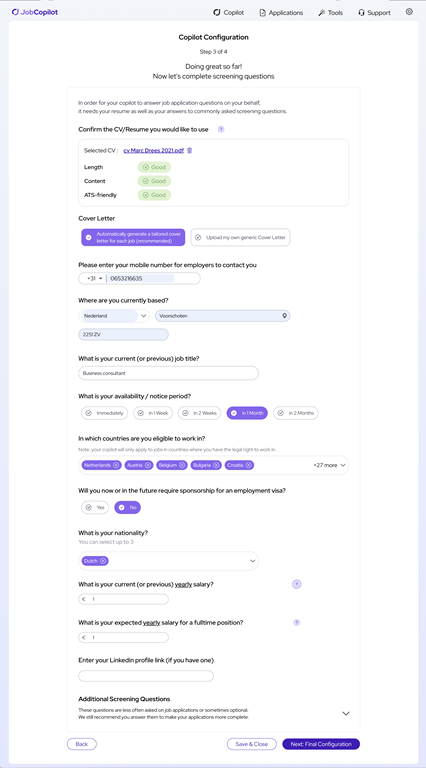Click location pin icon in city field

click(284, 316)
